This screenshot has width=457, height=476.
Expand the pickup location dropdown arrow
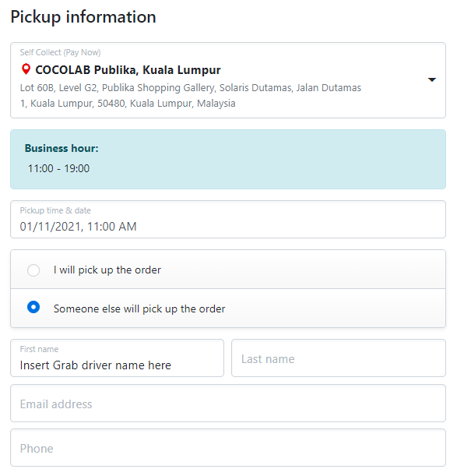click(432, 79)
